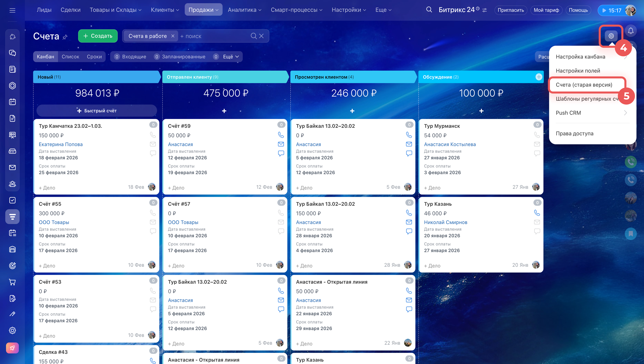
Task: Click the green Создать button
Action: (x=98, y=36)
